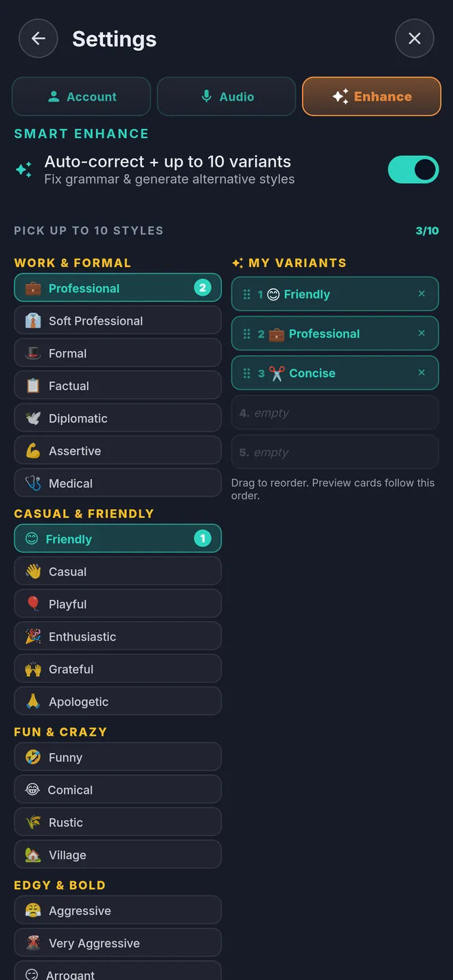Remove Friendly from My Variants

[x=421, y=294]
